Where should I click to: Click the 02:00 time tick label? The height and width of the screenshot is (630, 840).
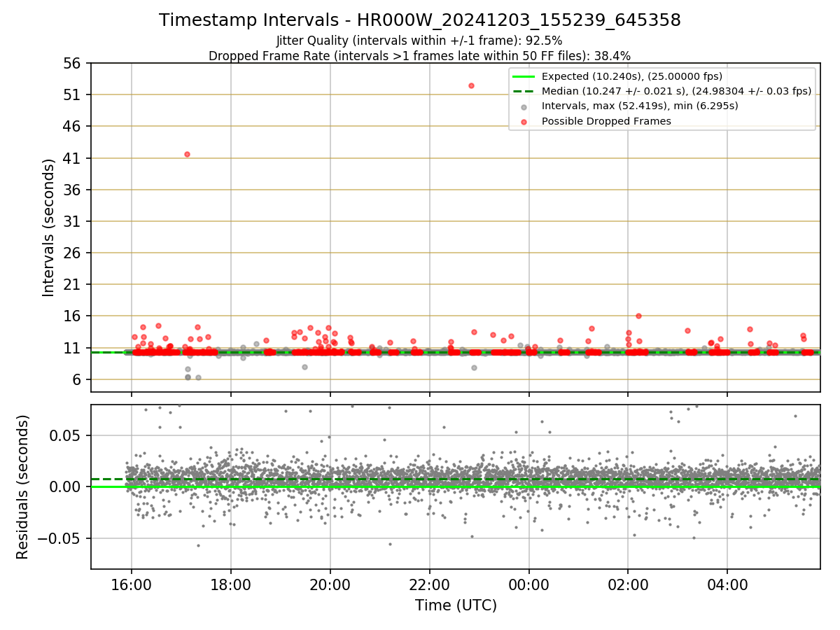628,584
